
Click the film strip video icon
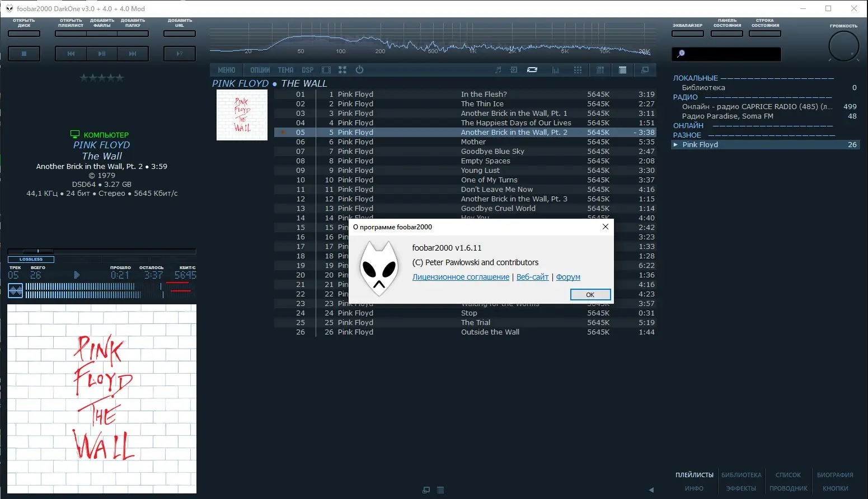tap(326, 70)
